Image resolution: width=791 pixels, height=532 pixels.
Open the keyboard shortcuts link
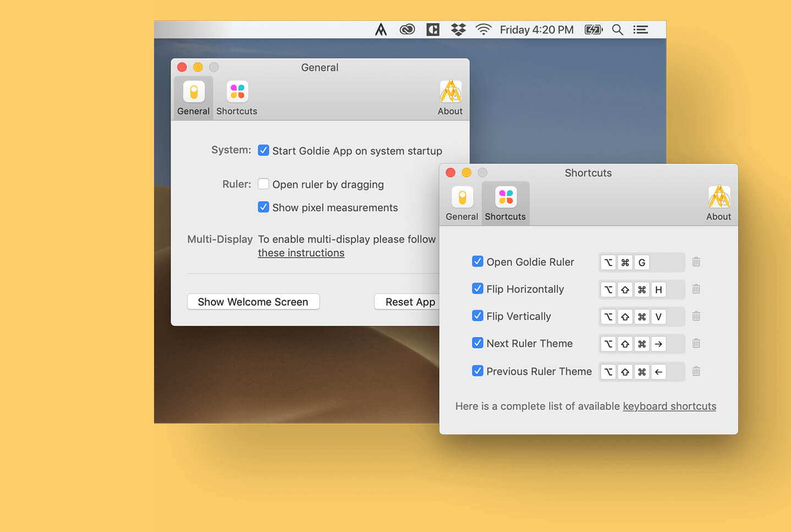click(669, 406)
